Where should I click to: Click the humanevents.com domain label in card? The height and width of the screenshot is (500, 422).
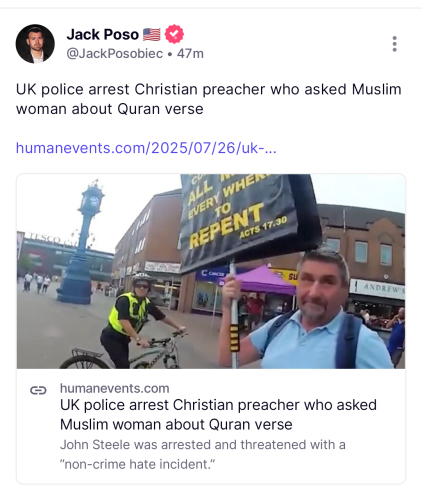pos(115,388)
